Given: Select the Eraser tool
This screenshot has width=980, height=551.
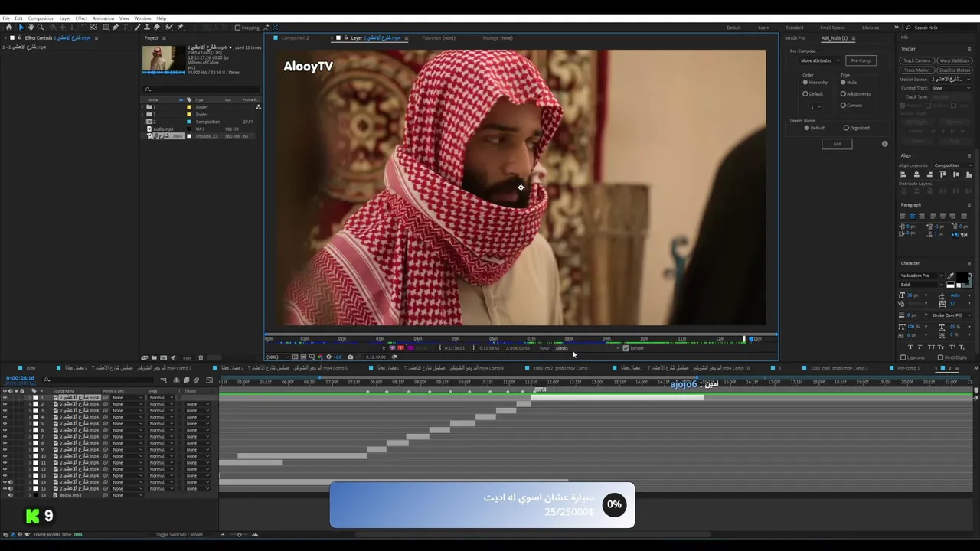Looking at the screenshot, I should tap(157, 27).
